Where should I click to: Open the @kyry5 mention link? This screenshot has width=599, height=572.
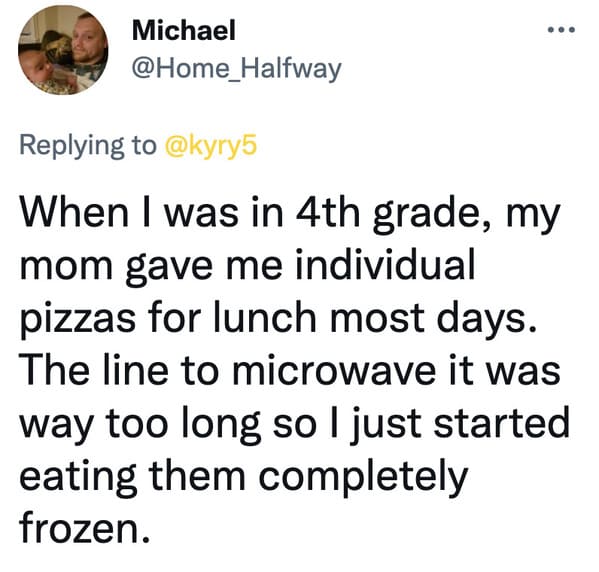211,146
